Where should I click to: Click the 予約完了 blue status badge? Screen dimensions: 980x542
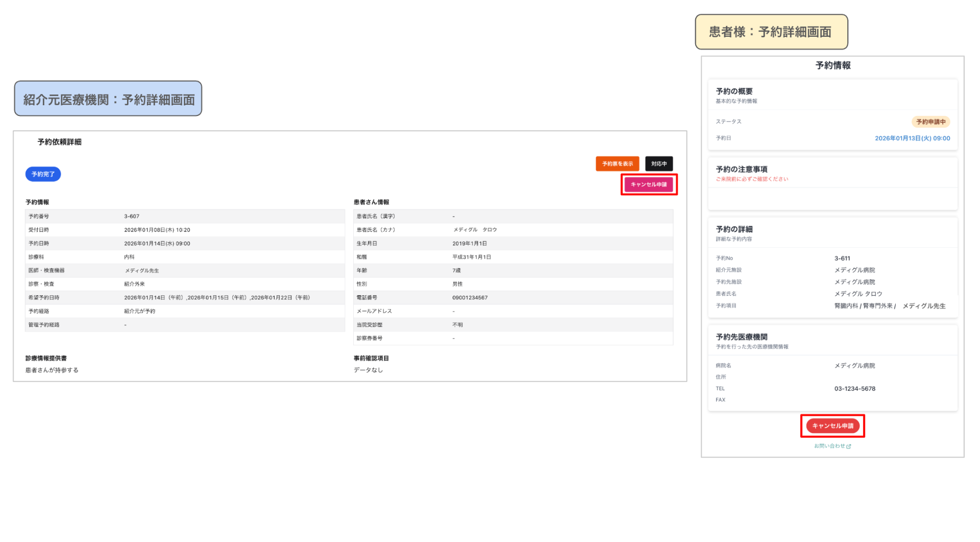[43, 174]
